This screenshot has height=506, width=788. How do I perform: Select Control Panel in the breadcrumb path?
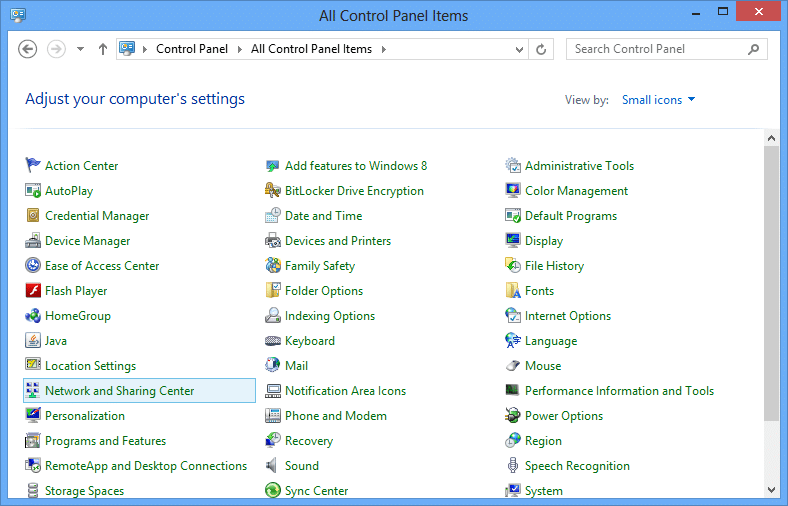coord(191,49)
